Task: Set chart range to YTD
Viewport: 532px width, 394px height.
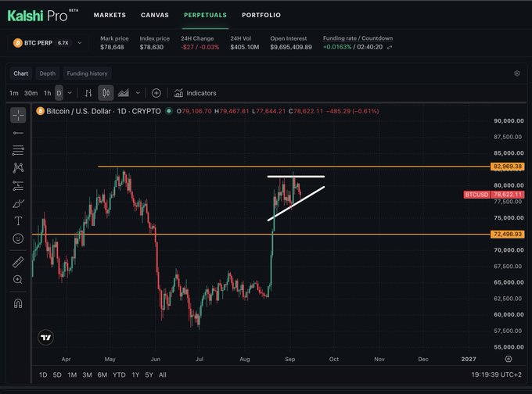Action: pos(119,374)
